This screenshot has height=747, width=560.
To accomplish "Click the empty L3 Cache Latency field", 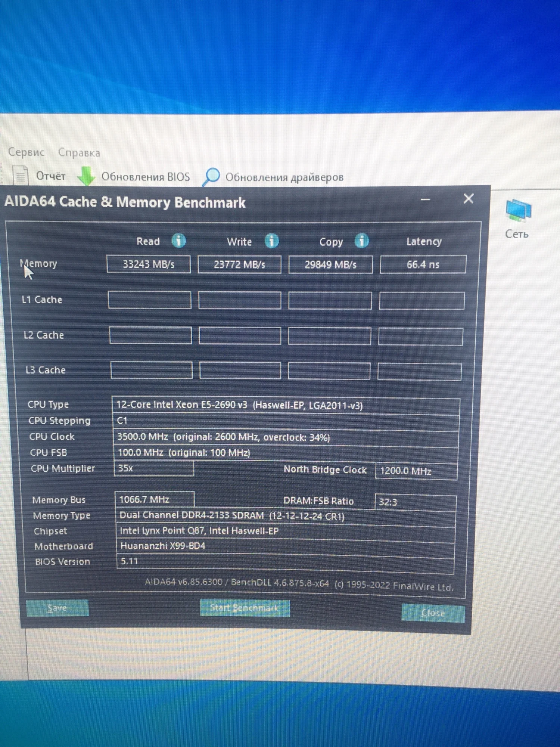I will tap(420, 372).
